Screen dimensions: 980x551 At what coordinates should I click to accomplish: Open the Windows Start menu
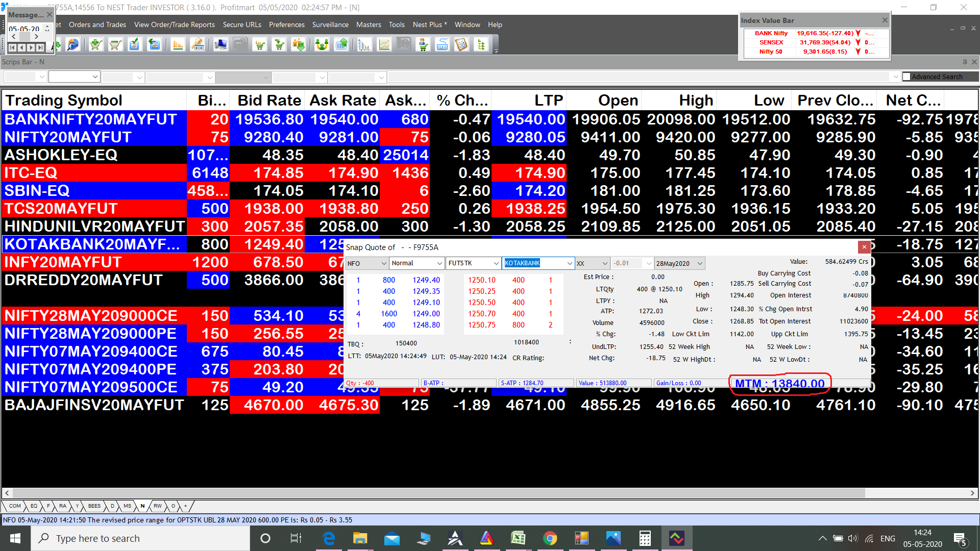(x=15, y=538)
